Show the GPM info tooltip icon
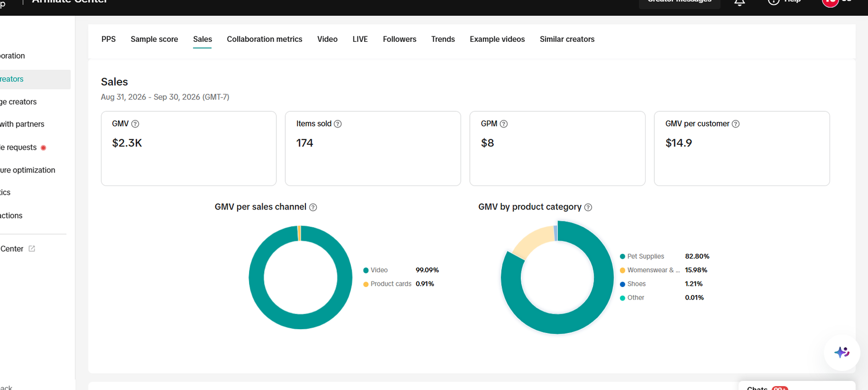 [504, 124]
